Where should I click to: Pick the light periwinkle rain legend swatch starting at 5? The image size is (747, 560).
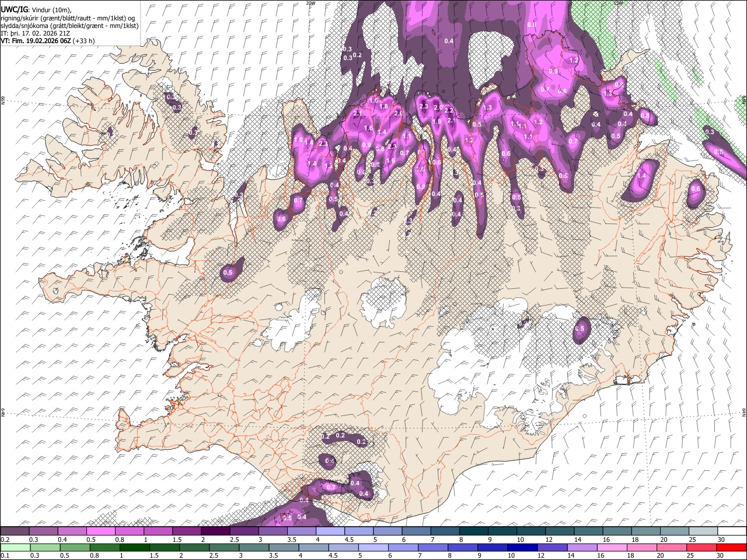click(x=375, y=547)
